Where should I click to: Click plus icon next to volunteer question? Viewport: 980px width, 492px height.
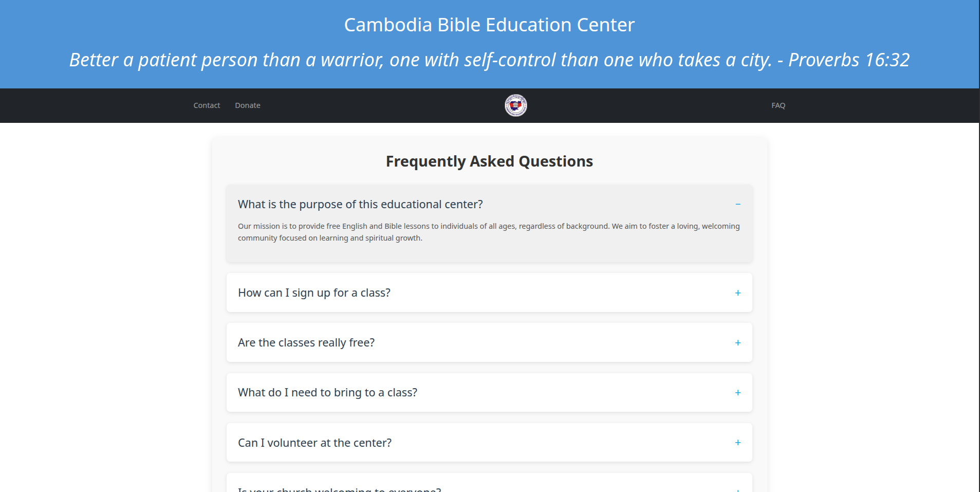(x=737, y=443)
